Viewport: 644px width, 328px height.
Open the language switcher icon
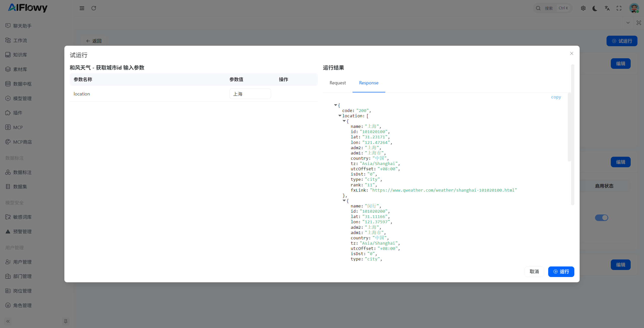[x=607, y=8]
